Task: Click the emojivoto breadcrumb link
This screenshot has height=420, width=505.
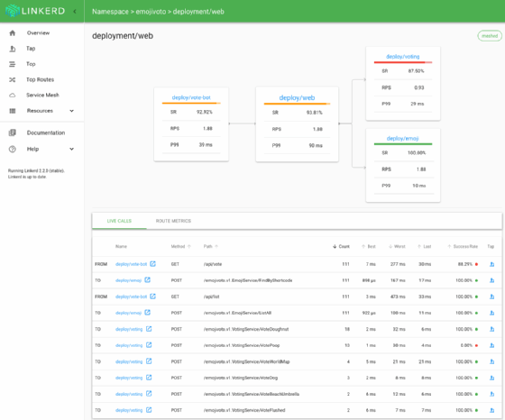Action: tap(151, 12)
